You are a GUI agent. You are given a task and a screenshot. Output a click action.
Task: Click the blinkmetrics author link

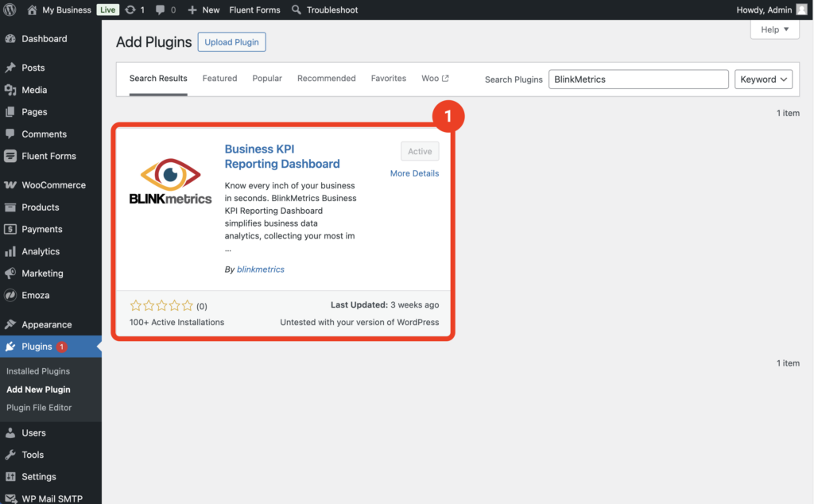pyautogui.click(x=260, y=269)
